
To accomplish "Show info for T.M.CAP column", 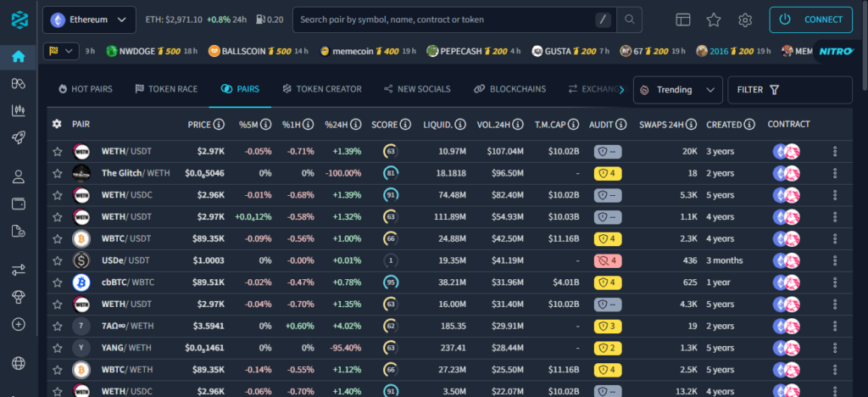I will point(574,125).
